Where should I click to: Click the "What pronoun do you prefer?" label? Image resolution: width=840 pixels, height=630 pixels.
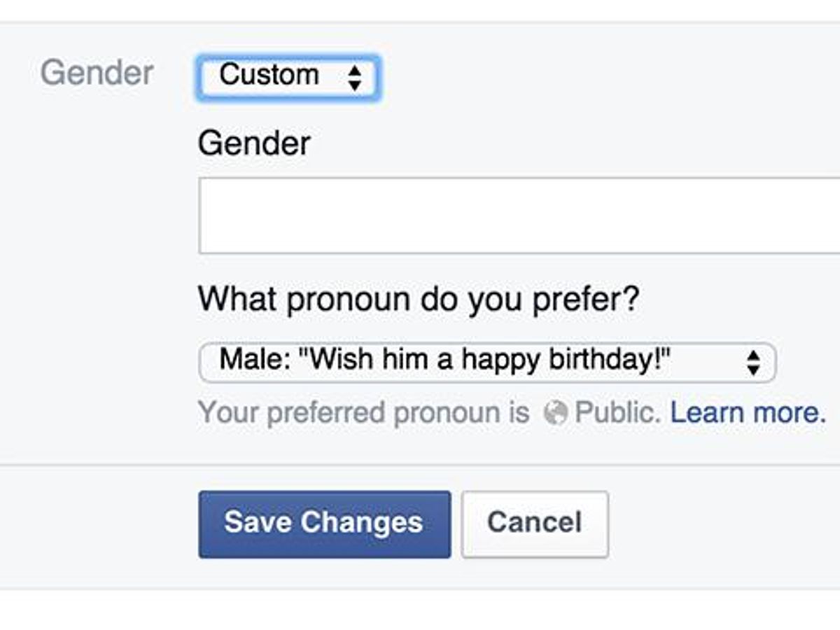[418, 300]
